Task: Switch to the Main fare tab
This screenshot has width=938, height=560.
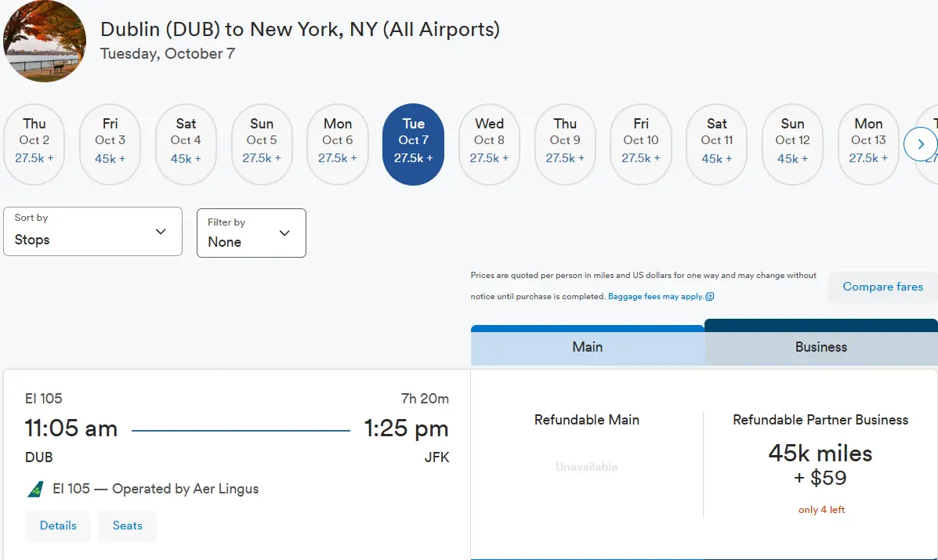Action: (588, 347)
